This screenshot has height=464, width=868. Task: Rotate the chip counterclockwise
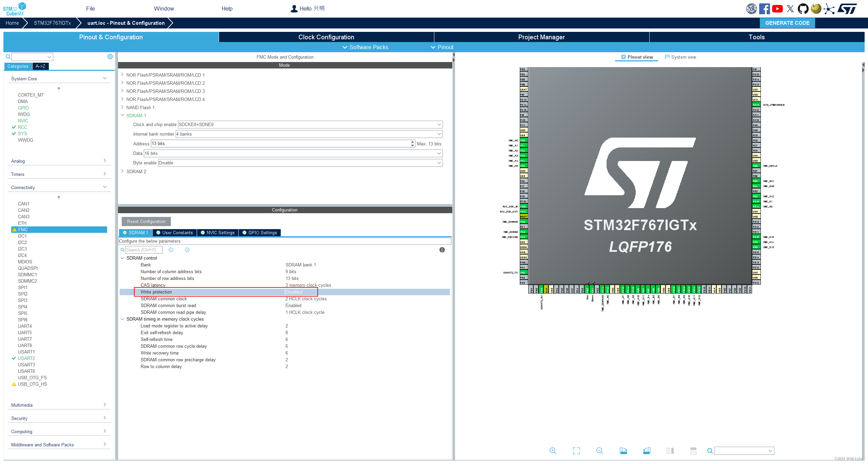[647, 451]
